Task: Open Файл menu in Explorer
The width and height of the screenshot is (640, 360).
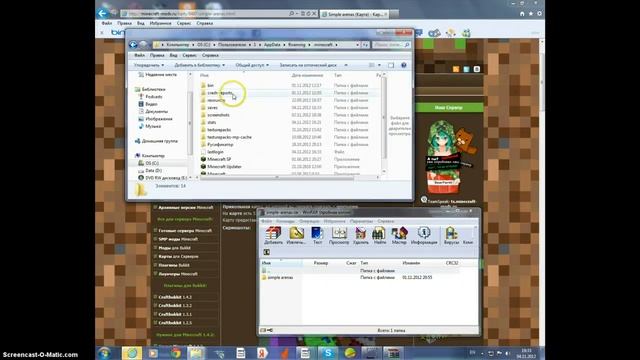Action: click(140, 55)
